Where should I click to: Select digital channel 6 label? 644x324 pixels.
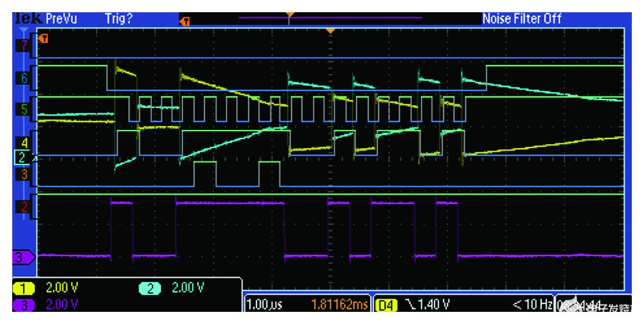point(24,78)
